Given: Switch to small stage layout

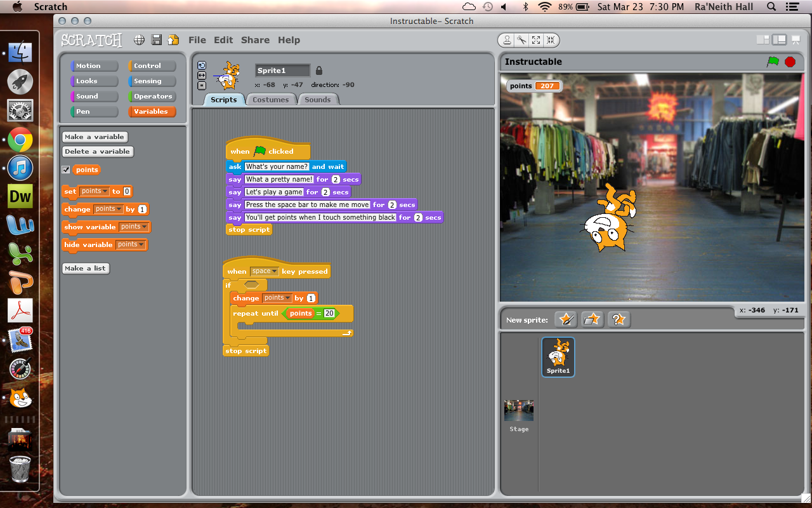Looking at the screenshot, I should pos(763,40).
